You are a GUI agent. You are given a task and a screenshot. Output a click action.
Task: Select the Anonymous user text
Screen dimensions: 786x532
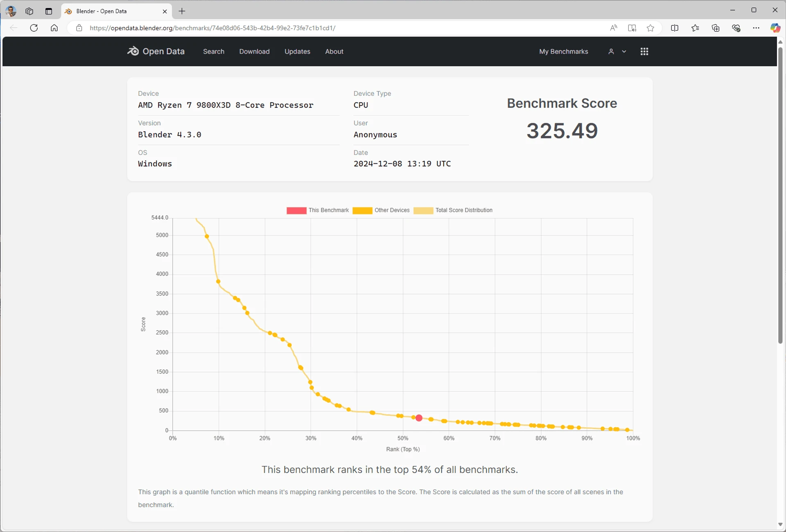point(375,135)
